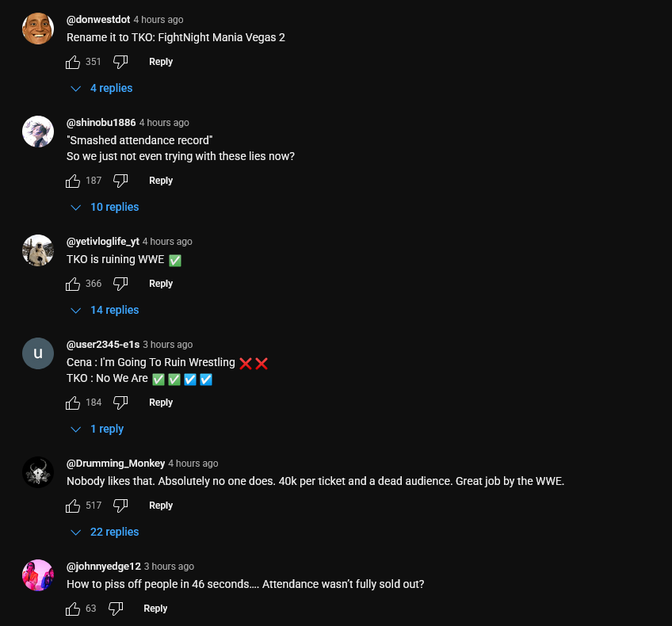Dislike @johnnyedge12's comment
Viewport: 672px width, 626px height.
click(116, 609)
